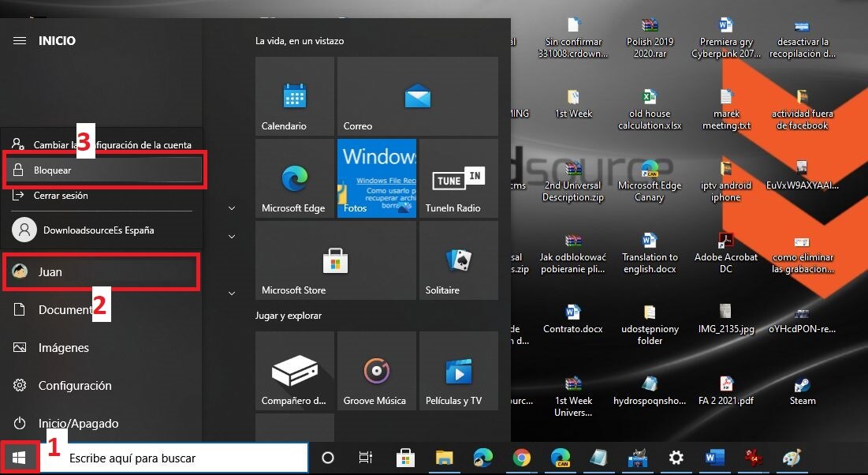Screen dimensions: 868x475
Task: Select Premiera gry Cyberpunk desktop document
Action: coord(726,38)
